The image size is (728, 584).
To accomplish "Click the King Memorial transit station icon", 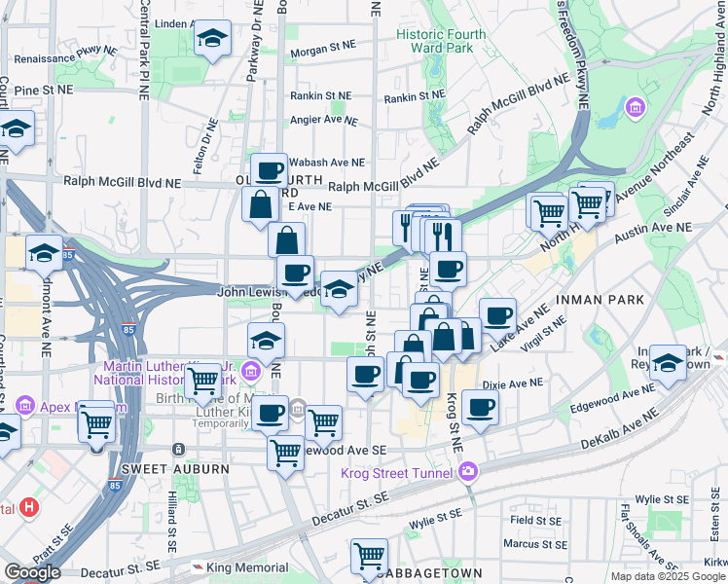I will [198, 567].
